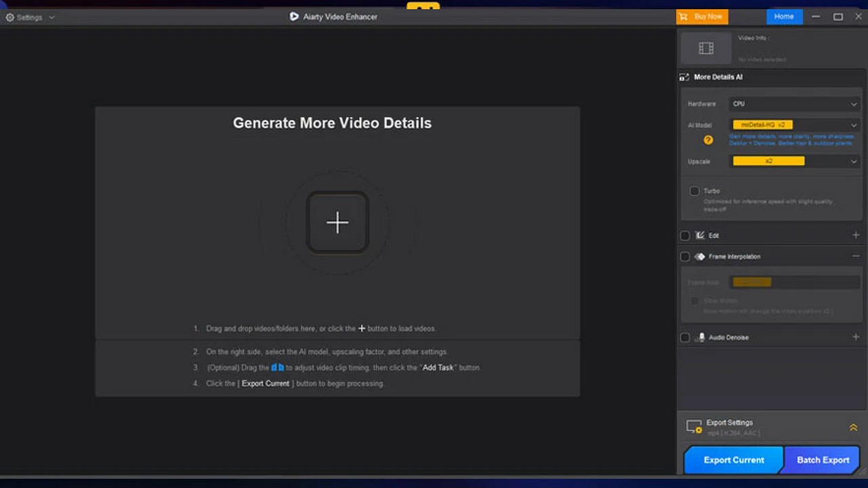Viewport: 868px width, 488px height.
Task: Click the Export Settings icon
Action: pos(694,427)
